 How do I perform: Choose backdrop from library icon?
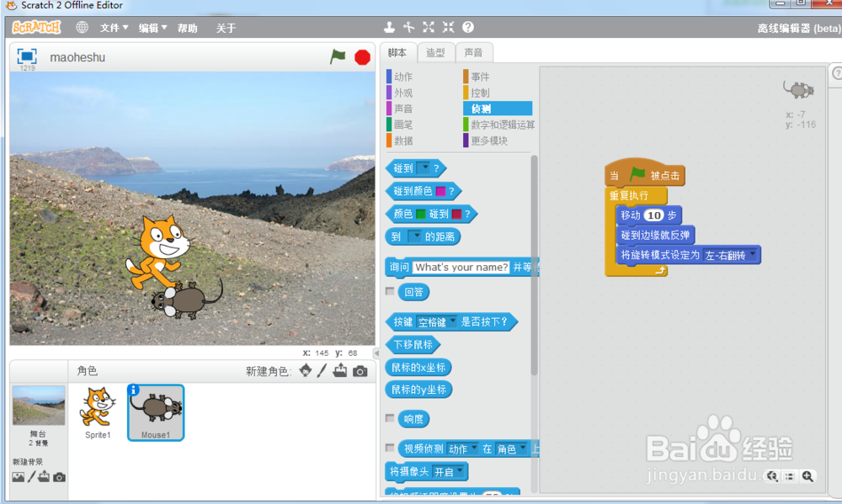[x=19, y=477]
